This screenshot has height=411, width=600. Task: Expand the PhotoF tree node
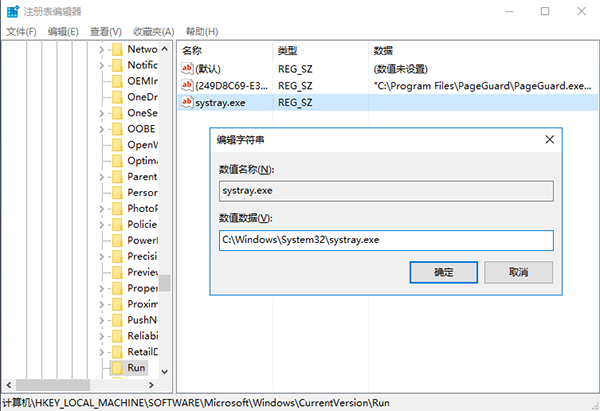point(101,209)
